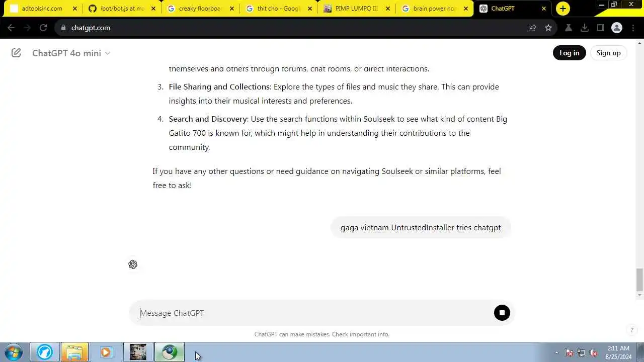This screenshot has height=362, width=644.
Task: Close the PIMP LUMPO tab
Action: click(x=387, y=9)
